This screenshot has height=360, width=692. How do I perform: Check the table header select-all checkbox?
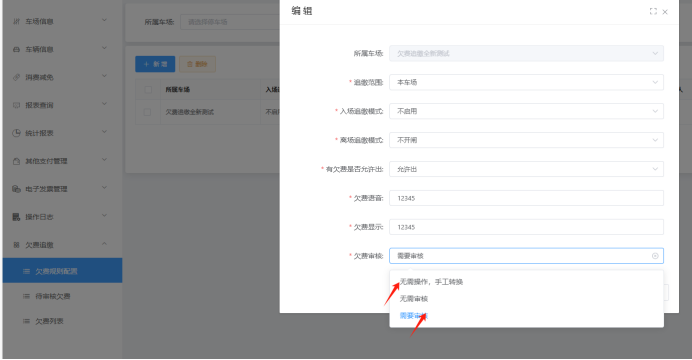148,90
